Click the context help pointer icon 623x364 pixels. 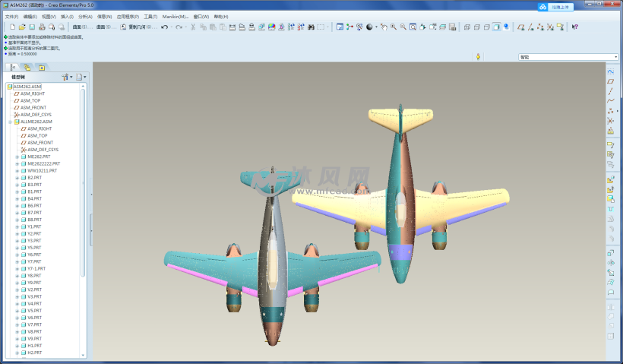point(574,27)
